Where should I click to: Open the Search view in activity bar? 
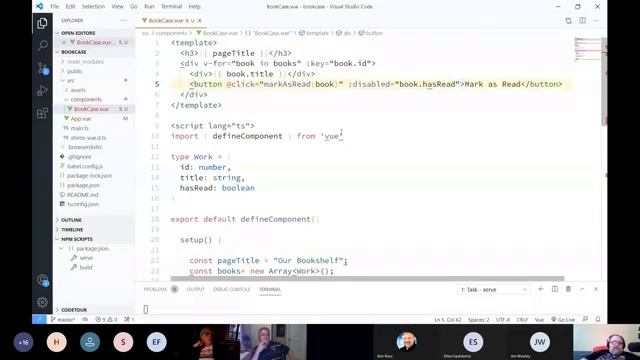click(42, 45)
